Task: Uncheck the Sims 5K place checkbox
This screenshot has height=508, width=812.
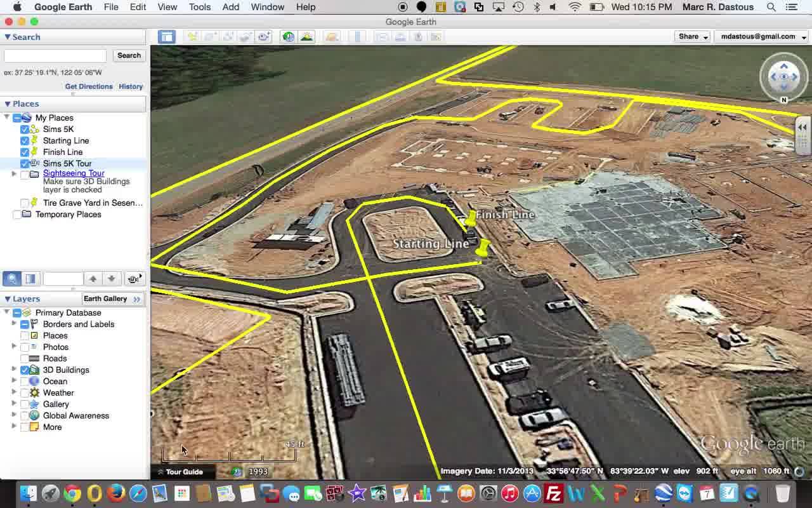Action: pyautogui.click(x=25, y=129)
